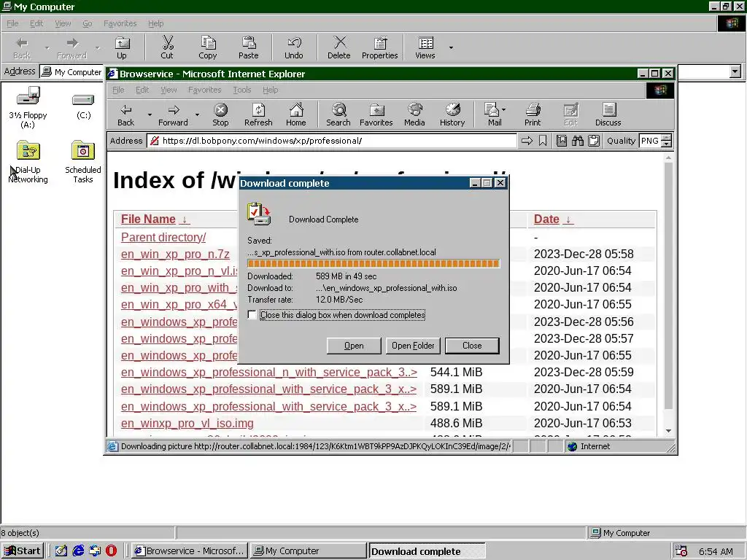Expand the Back history dropdown in Internet Explorer
Screen dimensions: 747x560
tap(150, 114)
